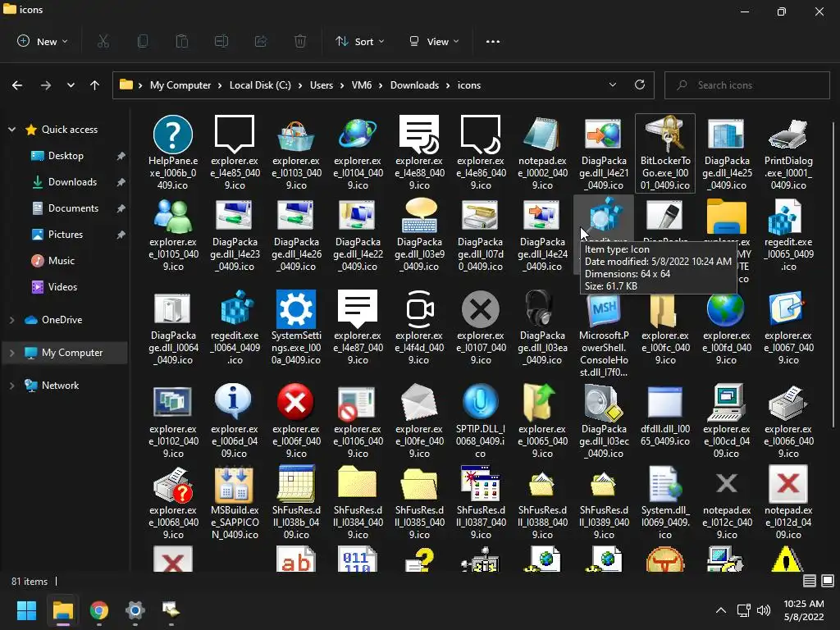The height and width of the screenshot is (630, 840).
Task: Open Music in the navigation pane
Action: click(x=62, y=260)
